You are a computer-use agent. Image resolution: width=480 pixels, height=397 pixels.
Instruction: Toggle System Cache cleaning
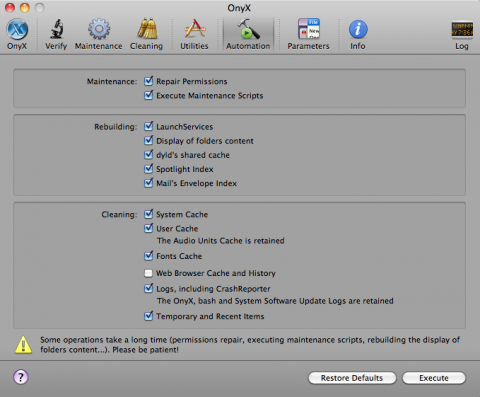[149, 214]
